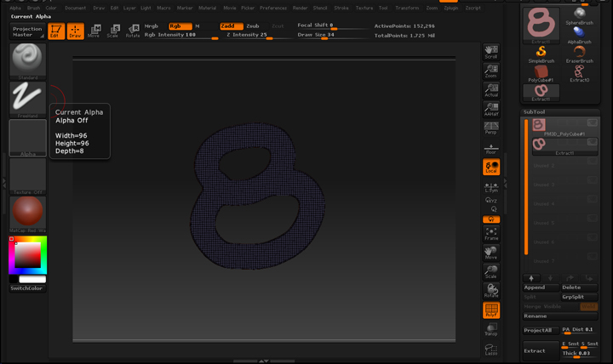Select the SimpleBrush tool
The image size is (613, 364).
coord(541,54)
